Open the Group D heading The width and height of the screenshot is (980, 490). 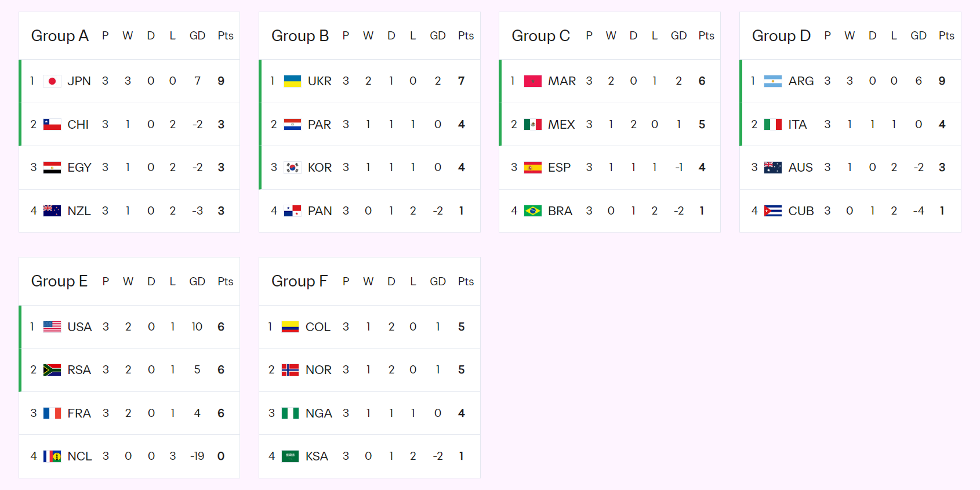pos(781,36)
